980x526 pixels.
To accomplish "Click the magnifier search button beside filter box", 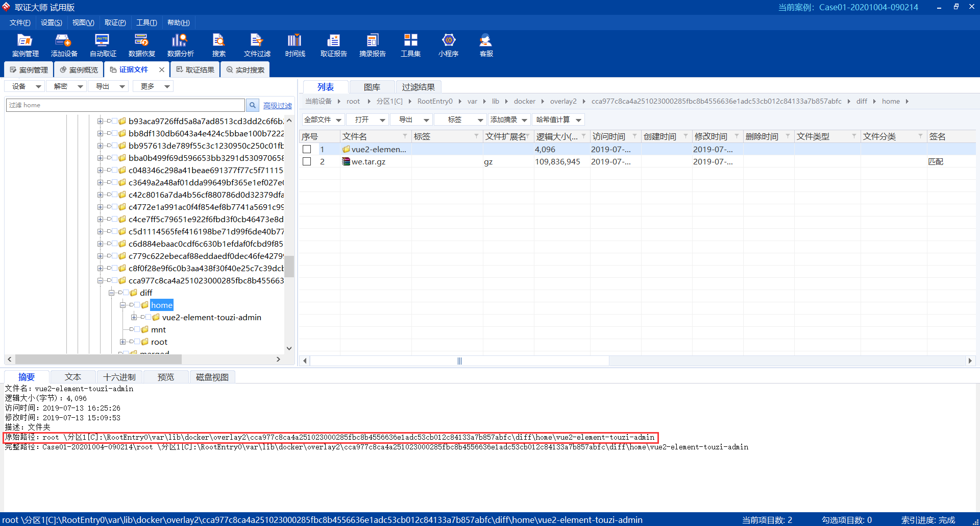I will pos(252,105).
